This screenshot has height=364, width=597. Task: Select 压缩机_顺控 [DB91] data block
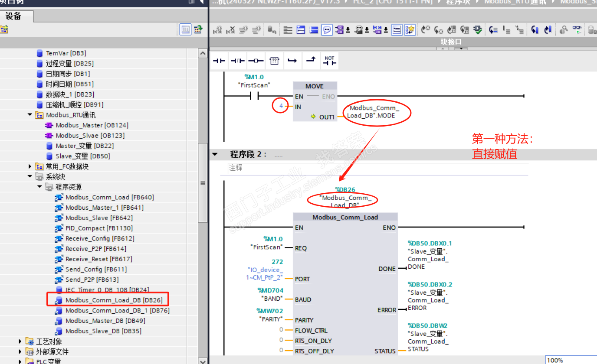tap(75, 104)
